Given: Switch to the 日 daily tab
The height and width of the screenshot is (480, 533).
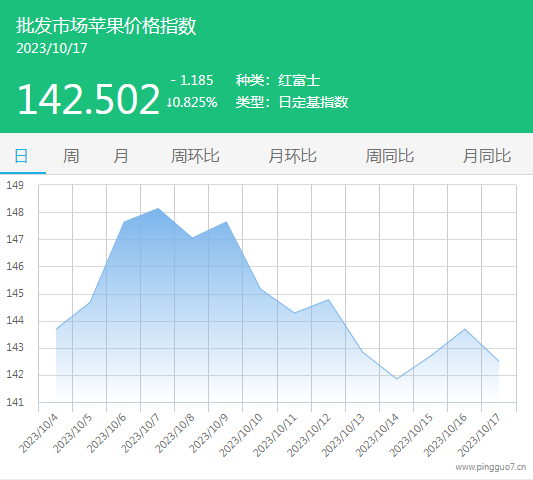Looking at the screenshot, I should tap(21, 156).
